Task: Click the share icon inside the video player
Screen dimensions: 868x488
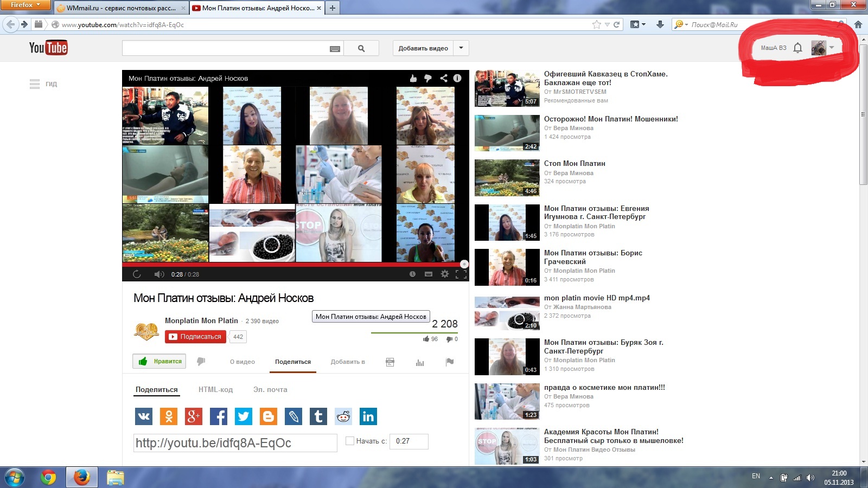Action: tap(443, 78)
